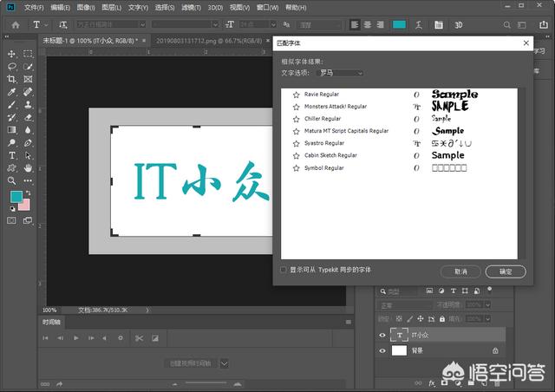Open the layer opacity dropdown
This screenshot has width=555, height=392.
tap(487, 305)
